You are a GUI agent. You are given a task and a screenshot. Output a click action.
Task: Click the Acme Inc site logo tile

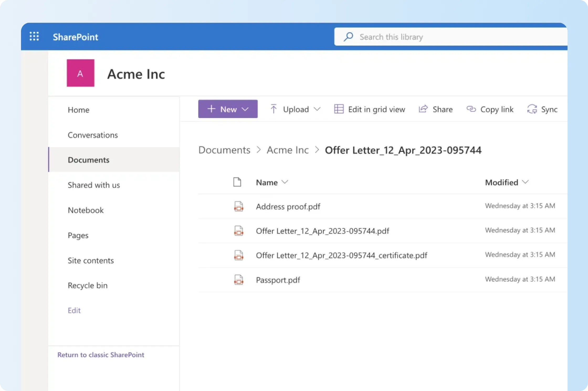pyautogui.click(x=80, y=73)
